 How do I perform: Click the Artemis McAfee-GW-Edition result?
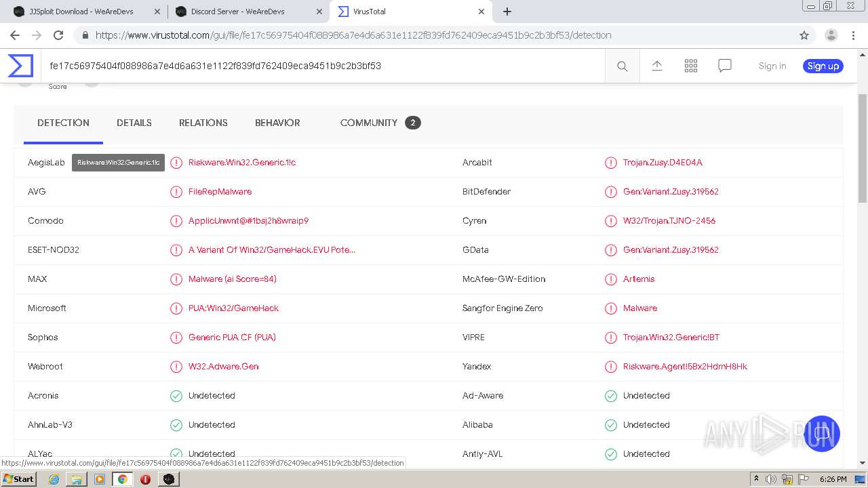coord(639,279)
